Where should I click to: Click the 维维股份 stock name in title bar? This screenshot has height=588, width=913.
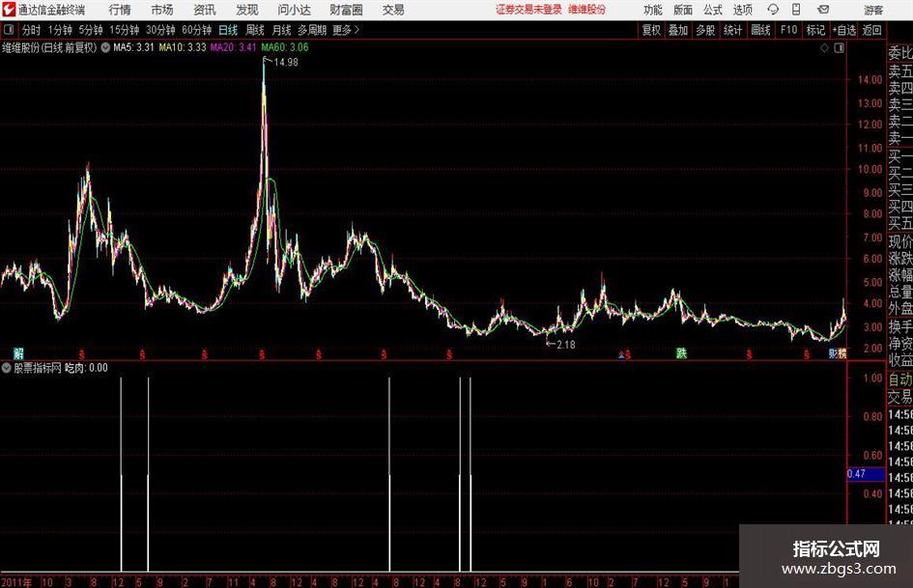coord(587,10)
